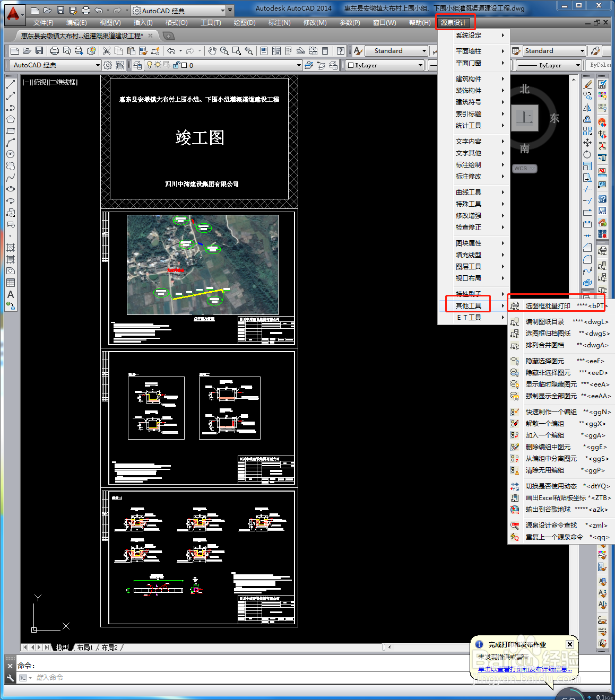Image resolution: width=615 pixels, height=700 pixels.
Task: Switch to the 布局1 layout tab
Action: 85,647
